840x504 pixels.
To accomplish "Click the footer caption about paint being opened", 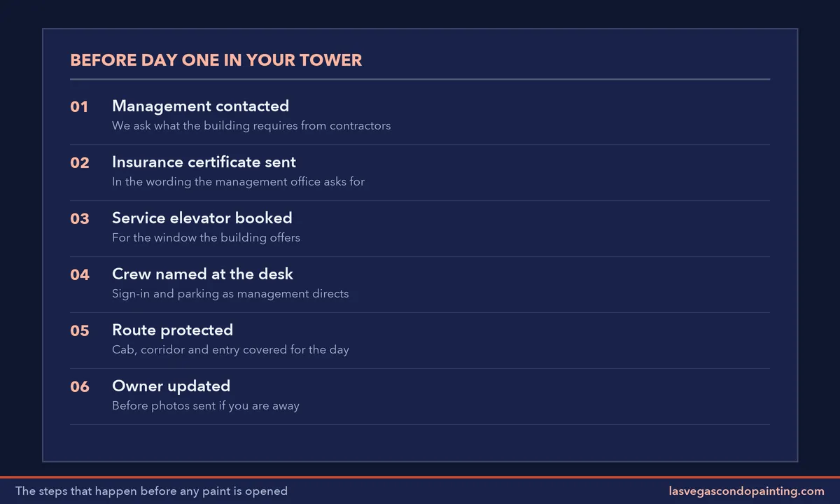I will (151, 491).
